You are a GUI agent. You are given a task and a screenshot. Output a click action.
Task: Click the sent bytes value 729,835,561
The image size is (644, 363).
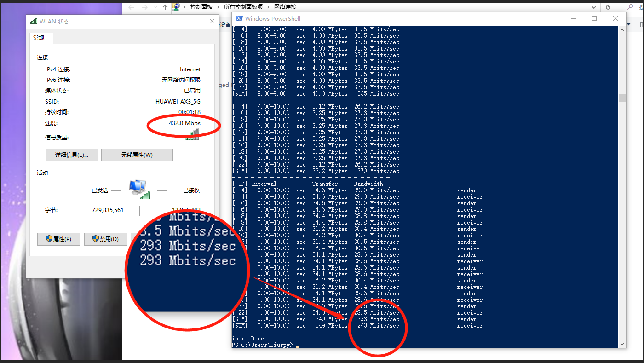tap(108, 210)
